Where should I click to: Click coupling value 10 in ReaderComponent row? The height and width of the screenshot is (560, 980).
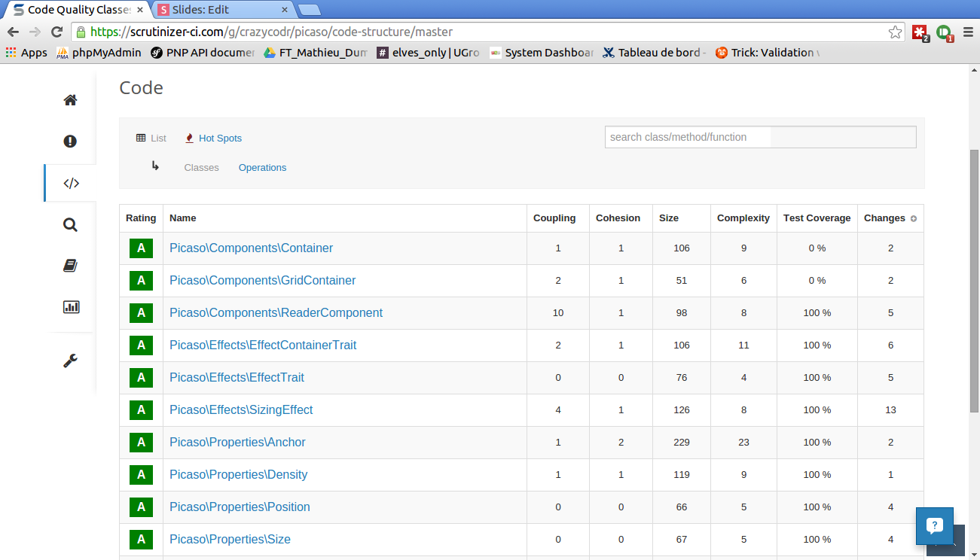[x=558, y=313]
